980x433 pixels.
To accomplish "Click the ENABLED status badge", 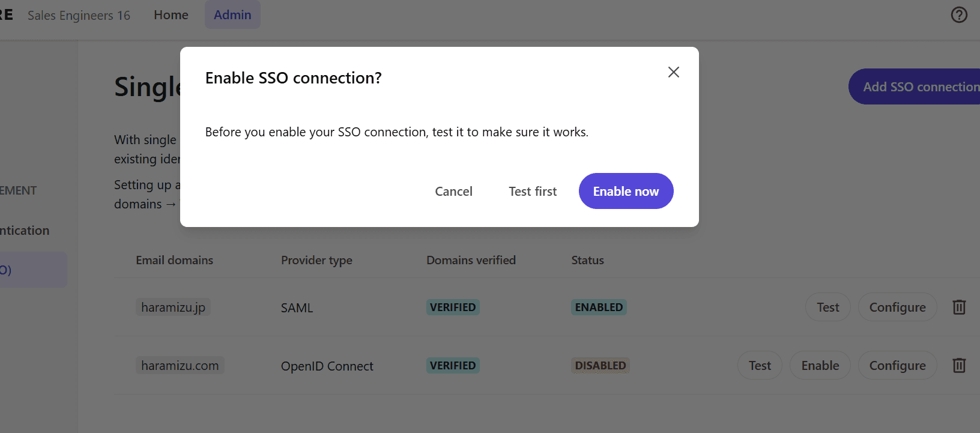I will [x=599, y=307].
